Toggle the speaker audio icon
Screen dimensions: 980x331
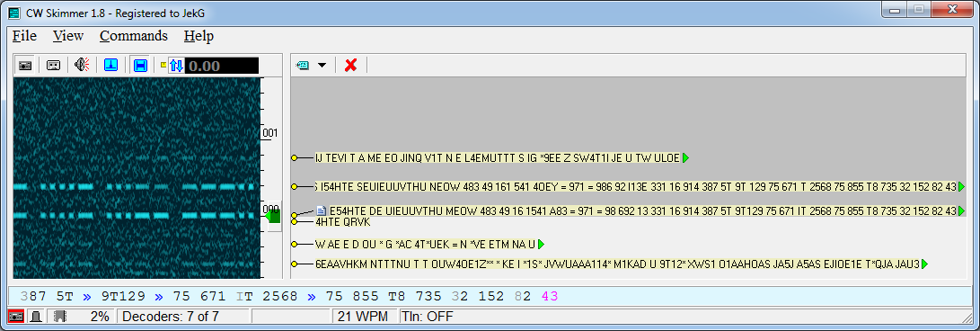82,65
